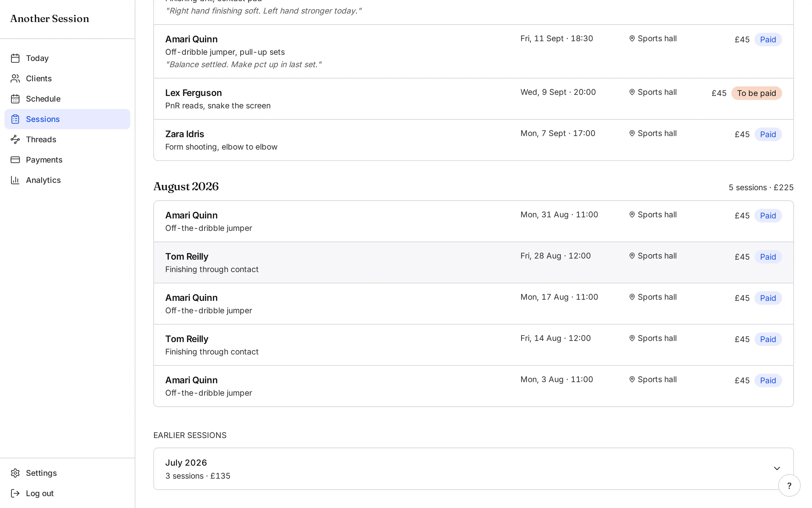
Task: Click location pin for Zara Idris session
Action: pos(632,133)
